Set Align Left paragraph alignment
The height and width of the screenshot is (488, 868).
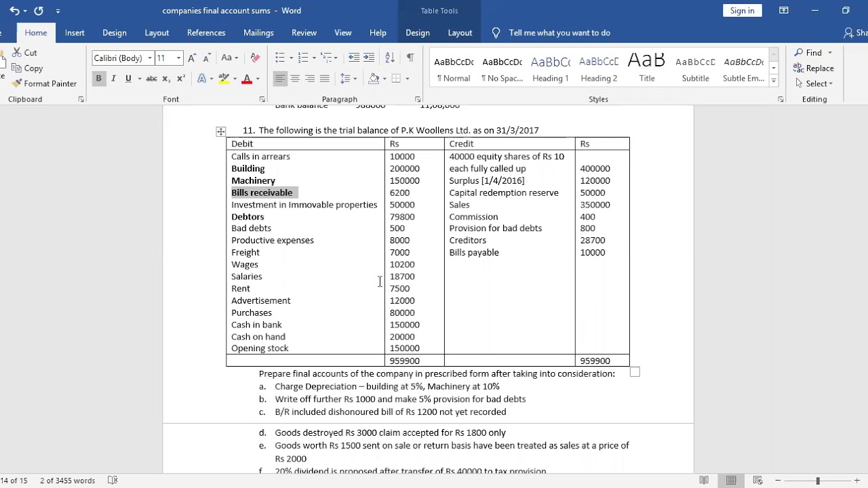280,79
